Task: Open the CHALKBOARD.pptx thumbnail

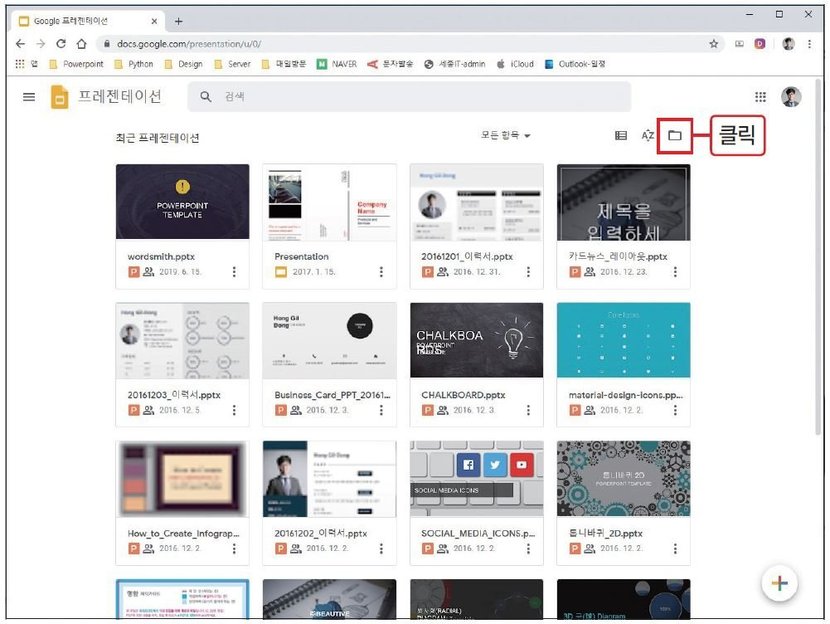Action: 476,340
